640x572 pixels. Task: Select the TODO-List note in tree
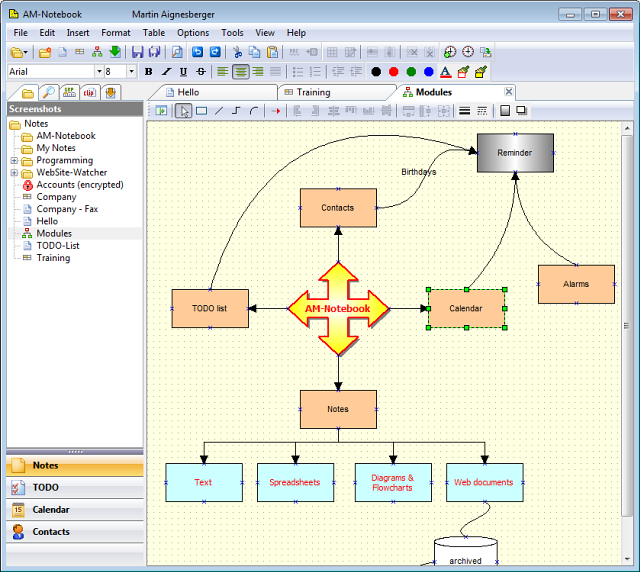(x=58, y=246)
